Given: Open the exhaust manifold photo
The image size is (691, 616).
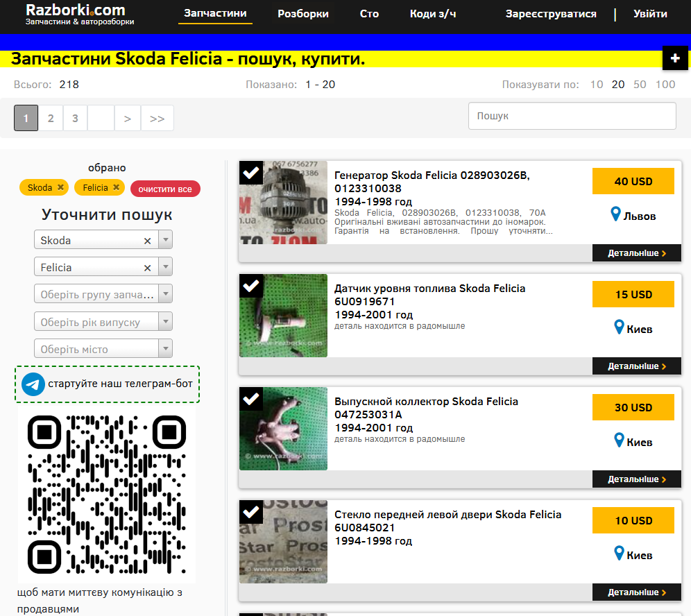Looking at the screenshot, I should coord(283,429).
